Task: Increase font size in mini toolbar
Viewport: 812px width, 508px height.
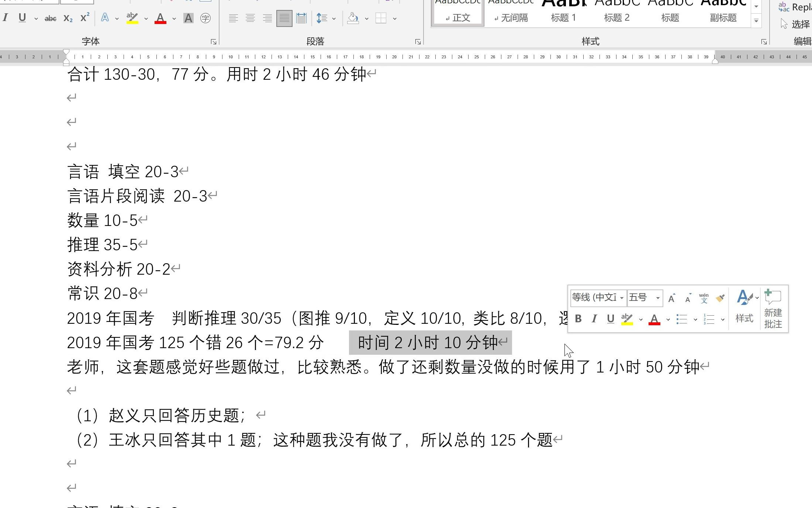Action: (x=672, y=298)
